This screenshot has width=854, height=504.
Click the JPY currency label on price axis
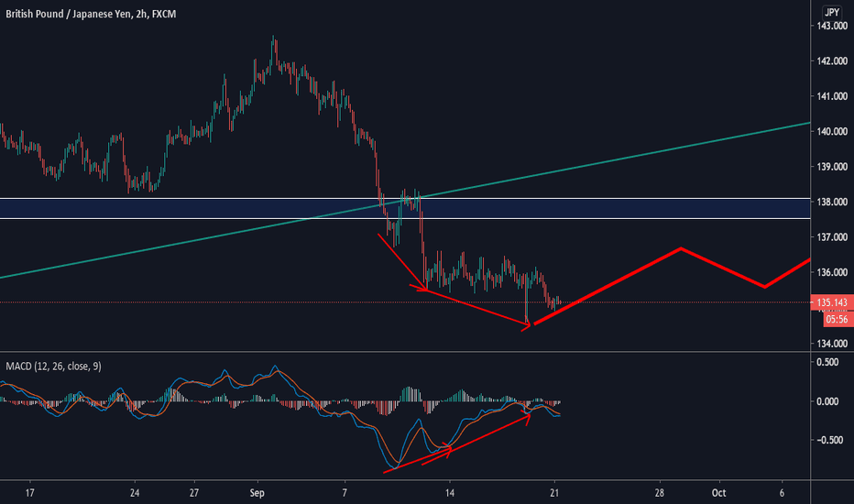pyautogui.click(x=832, y=12)
